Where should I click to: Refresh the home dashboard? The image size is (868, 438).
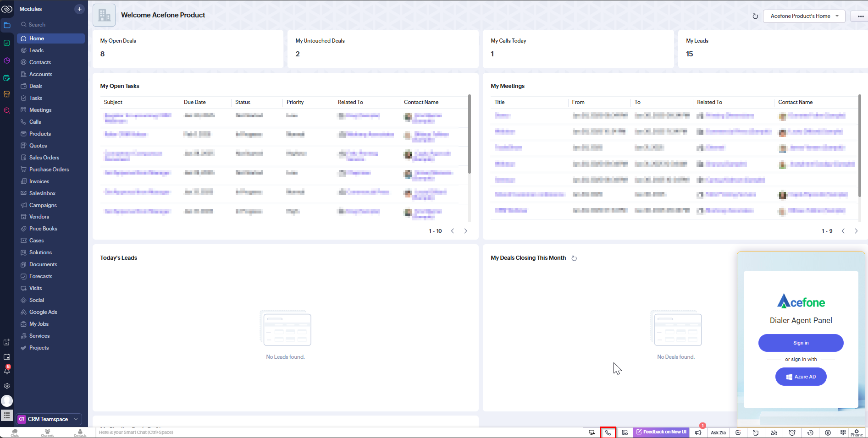tap(755, 16)
